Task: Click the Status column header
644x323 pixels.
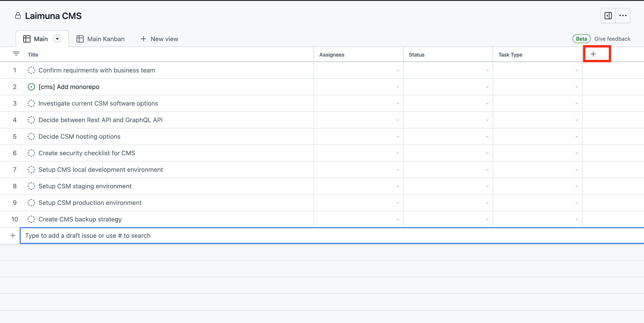Action: click(416, 55)
